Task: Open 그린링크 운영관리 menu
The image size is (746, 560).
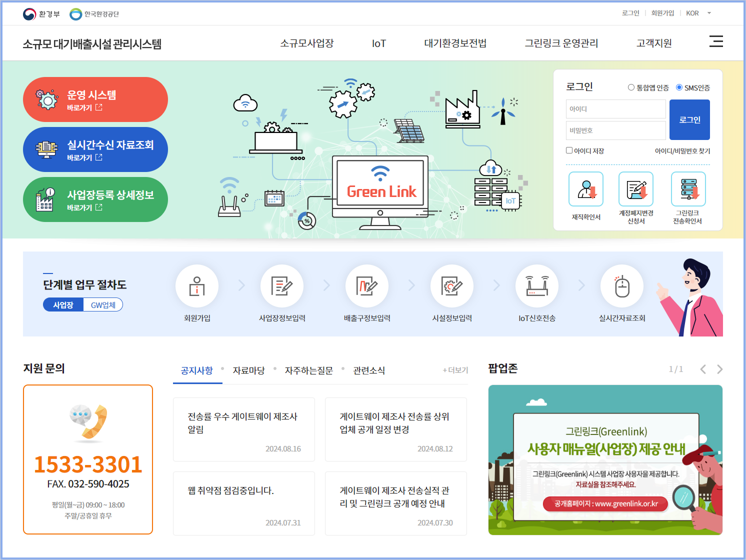Action: point(561,43)
